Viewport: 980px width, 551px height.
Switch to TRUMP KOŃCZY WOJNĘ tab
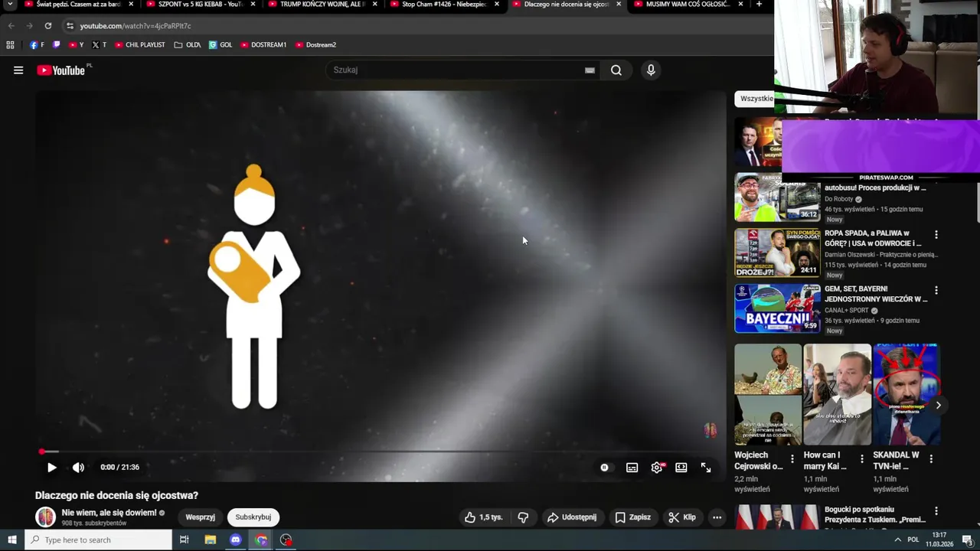[322, 5]
